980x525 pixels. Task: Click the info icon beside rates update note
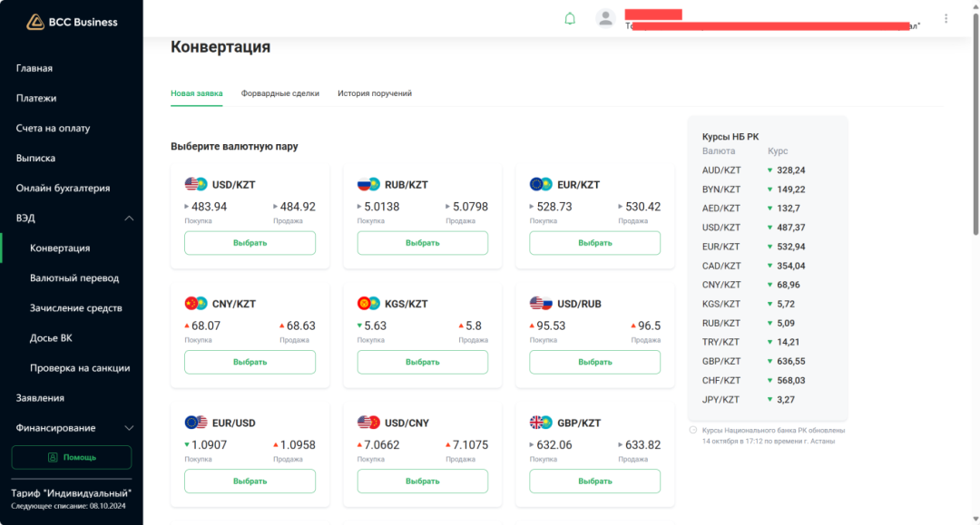[693, 430]
